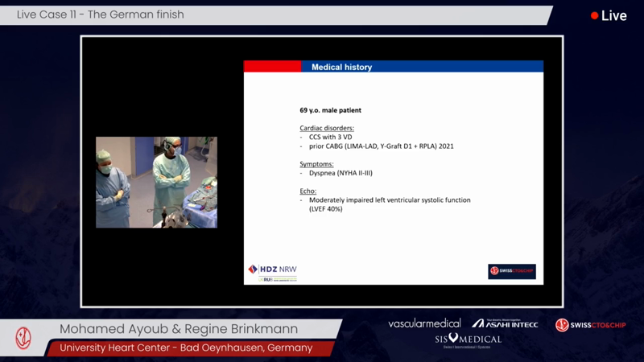The image size is (644, 362).
Task: Click the SWISS CTO&CHIP logo in footer
Action: pos(590,325)
